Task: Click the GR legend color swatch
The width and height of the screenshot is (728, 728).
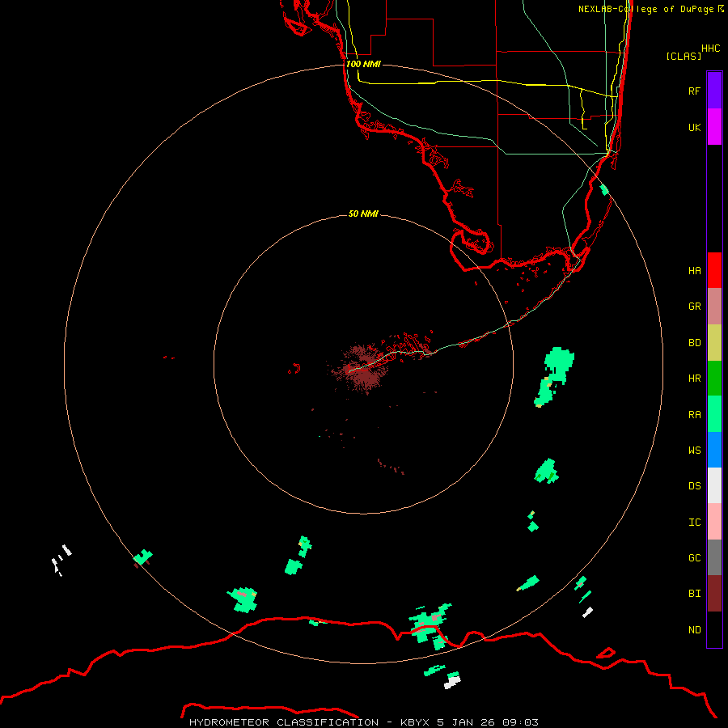Action: pos(714,307)
